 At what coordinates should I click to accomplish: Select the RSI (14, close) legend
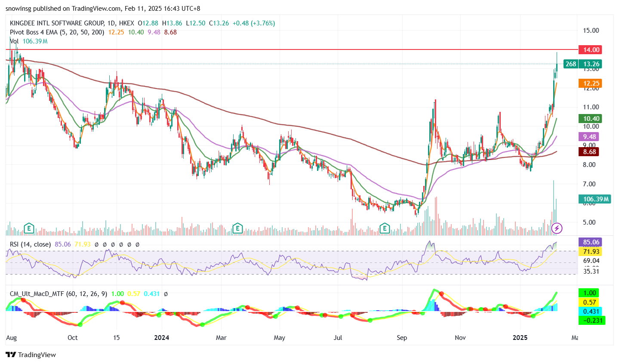(x=30, y=244)
